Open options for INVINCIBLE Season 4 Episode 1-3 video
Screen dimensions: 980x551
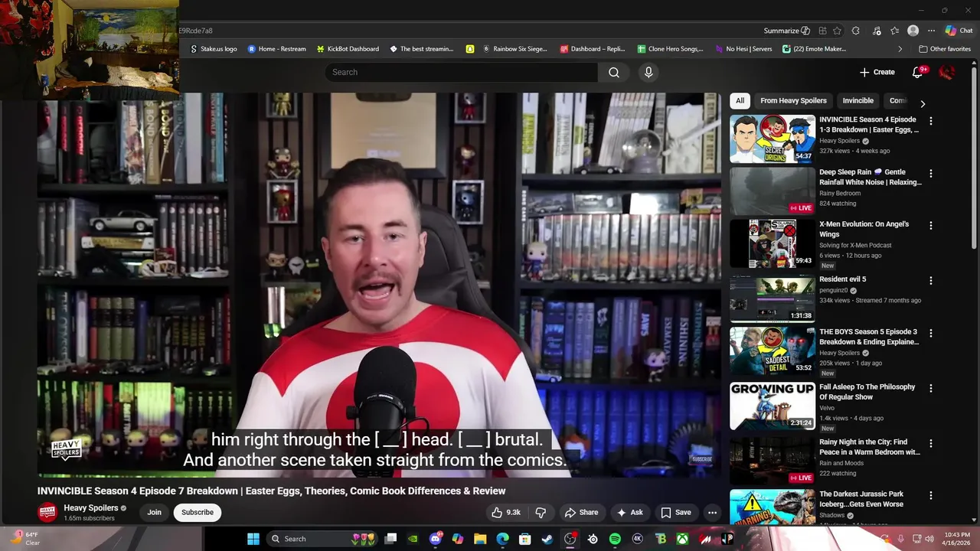pyautogui.click(x=931, y=121)
